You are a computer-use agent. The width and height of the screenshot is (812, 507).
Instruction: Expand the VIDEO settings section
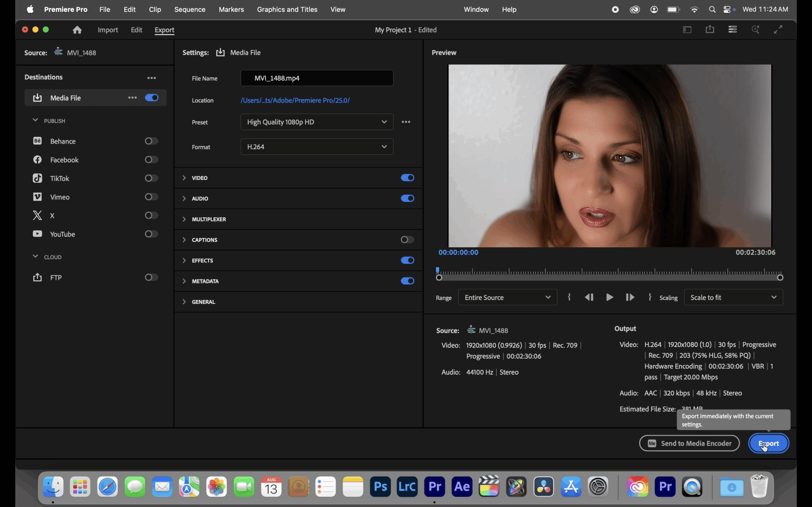click(x=184, y=178)
